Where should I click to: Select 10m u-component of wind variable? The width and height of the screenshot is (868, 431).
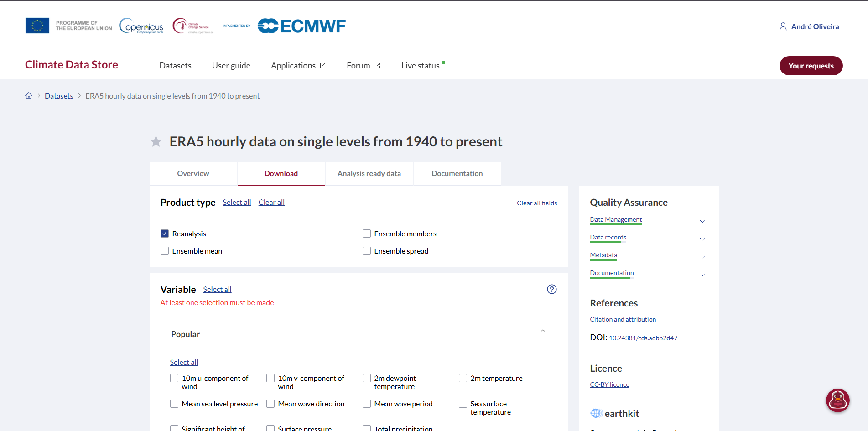click(x=174, y=378)
